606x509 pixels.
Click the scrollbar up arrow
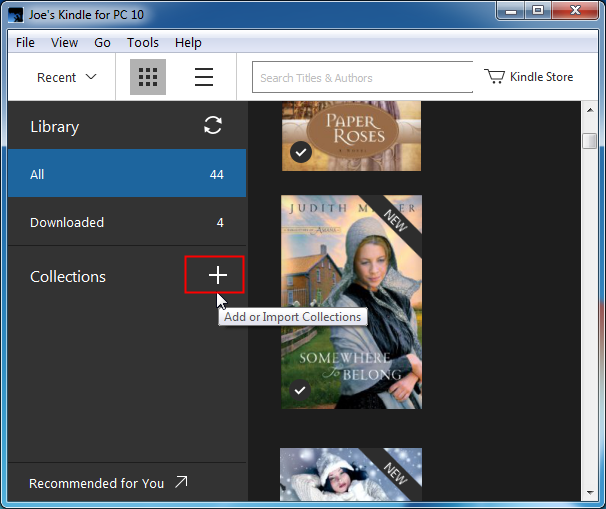590,111
